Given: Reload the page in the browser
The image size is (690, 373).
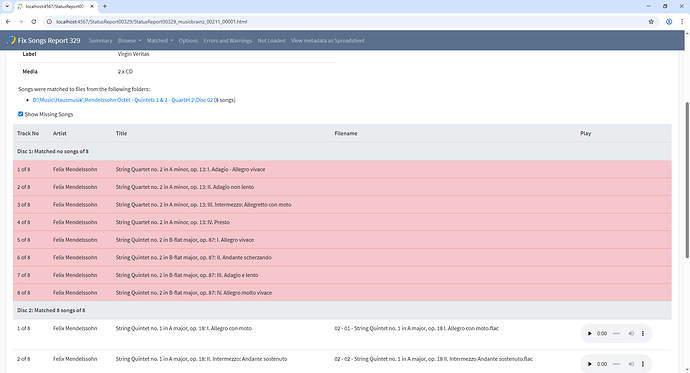Looking at the screenshot, I should pyautogui.click(x=33, y=22).
